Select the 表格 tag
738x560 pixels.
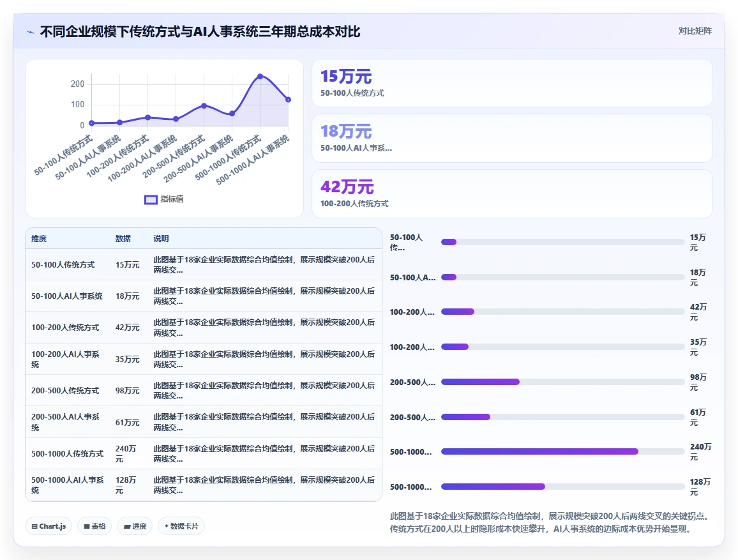click(x=94, y=526)
